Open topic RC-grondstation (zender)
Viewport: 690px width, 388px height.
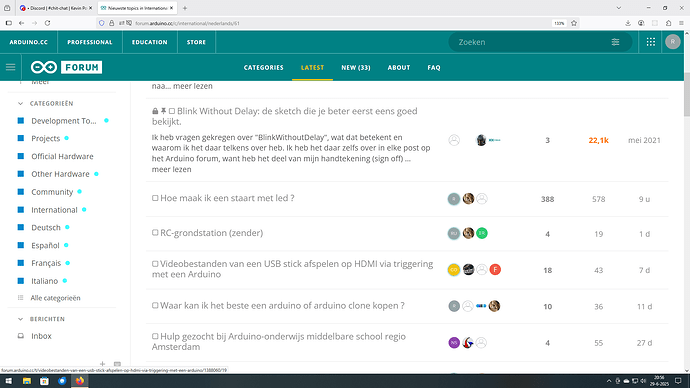tap(212, 233)
